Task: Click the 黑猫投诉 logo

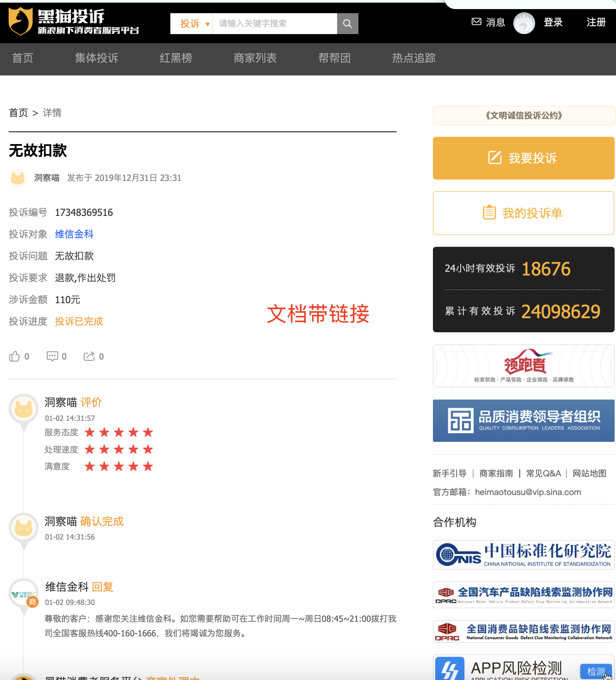Action: pos(74,21)
